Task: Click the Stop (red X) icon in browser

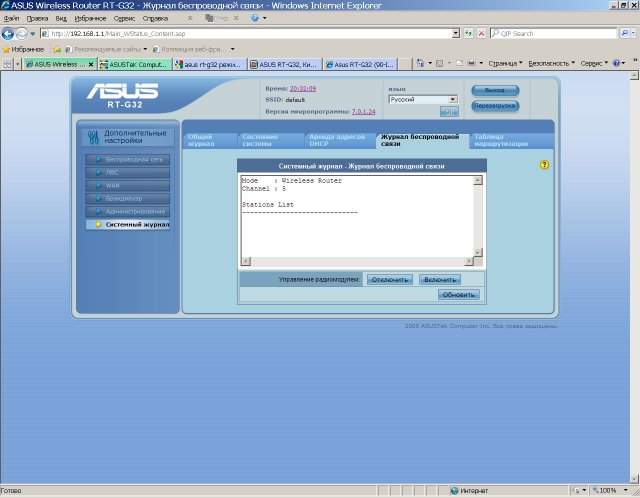Action: pyautogui.click(x=482, y=33)
